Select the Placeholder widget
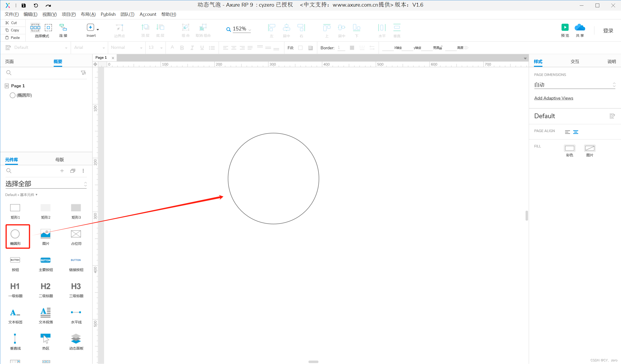Screen dimensions: 621x364 click(x=76, y=234)
